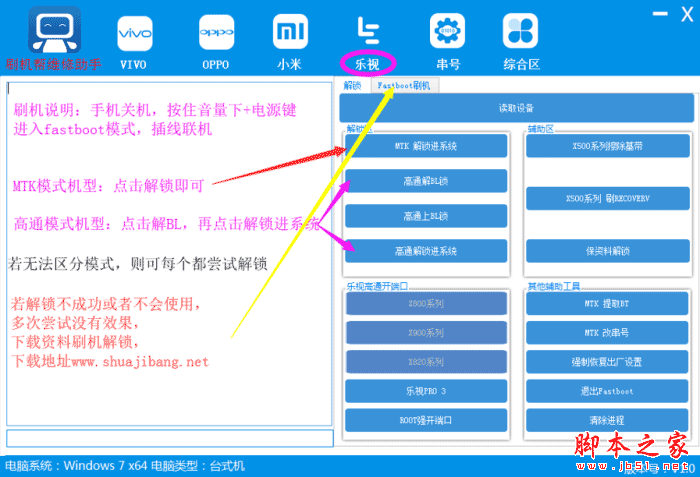Click X500系列 刷RECOVERY button
Screen dimensions: 700x477
pos(608,198)
